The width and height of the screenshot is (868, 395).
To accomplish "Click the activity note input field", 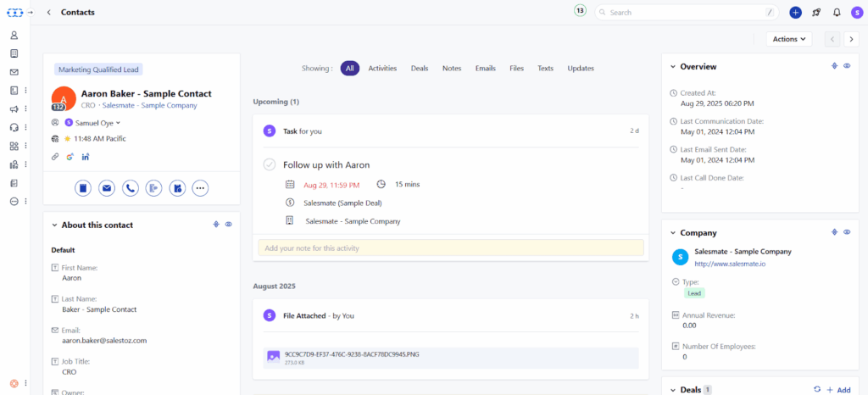I will [x=450, y=248].
